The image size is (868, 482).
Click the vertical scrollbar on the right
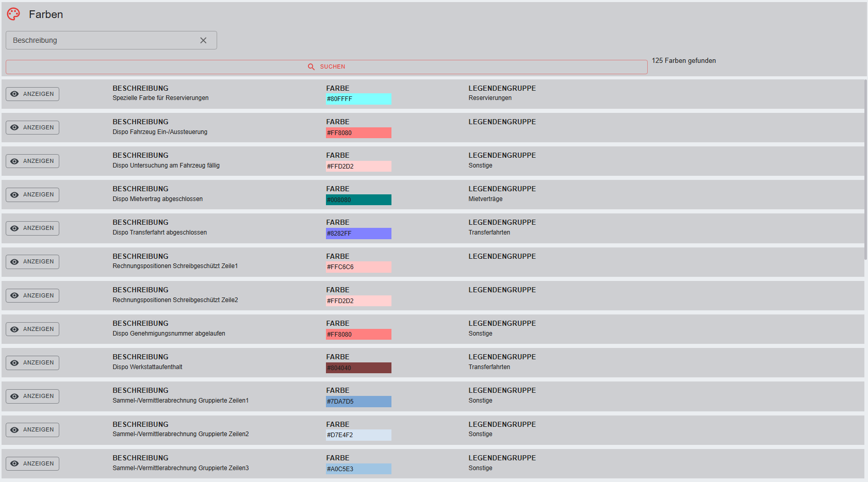tap(865, 170)
